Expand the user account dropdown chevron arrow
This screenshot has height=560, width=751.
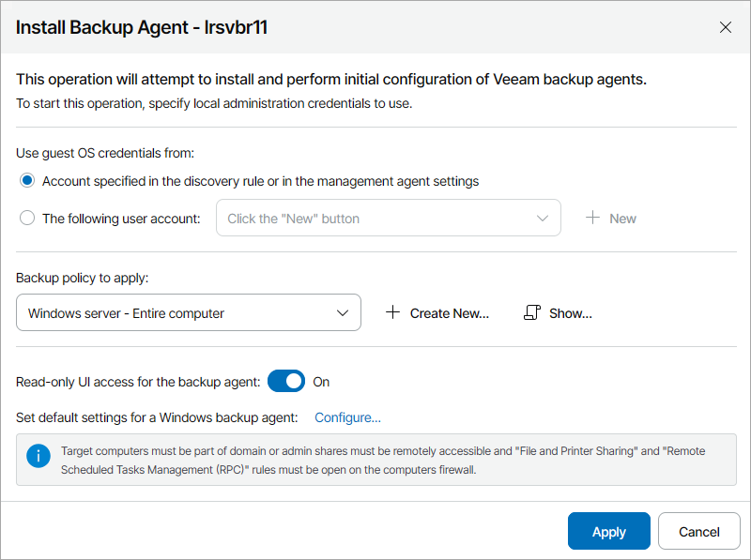click(543, 219)
